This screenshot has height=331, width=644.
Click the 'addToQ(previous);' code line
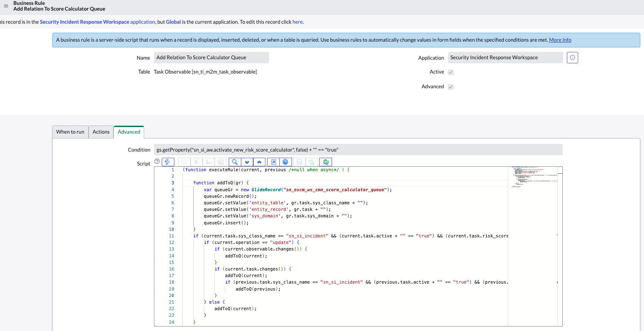258,289
